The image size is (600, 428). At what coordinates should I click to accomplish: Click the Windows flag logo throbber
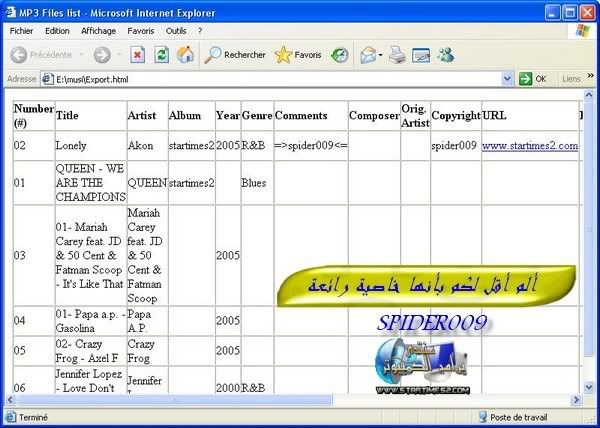coord(582,31)
